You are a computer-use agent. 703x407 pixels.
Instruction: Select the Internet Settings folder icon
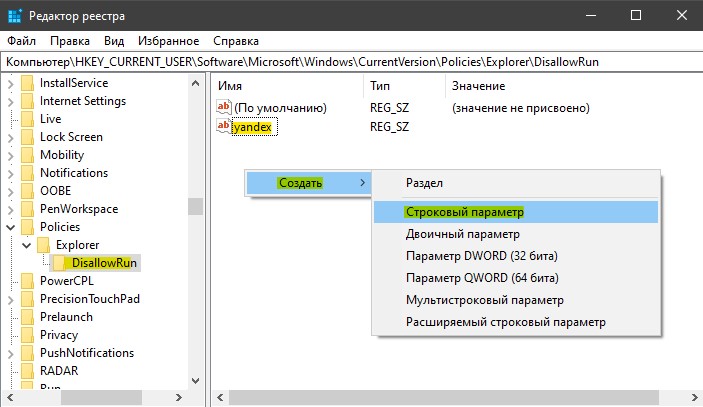pyautogui.click(x=27, y=101)
